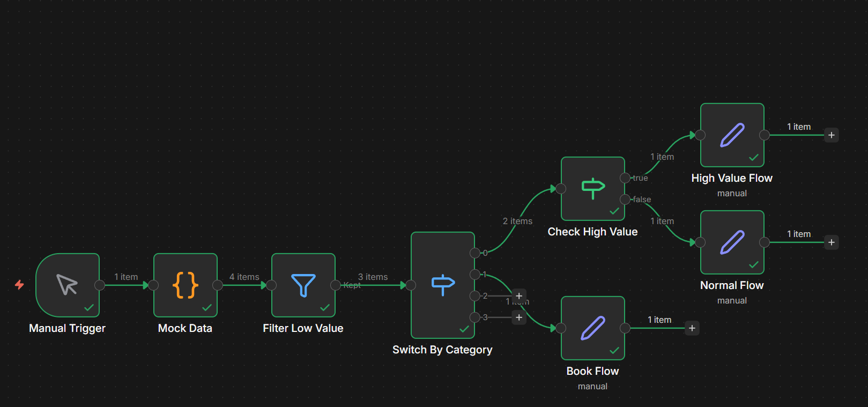Select the 4 items connection label
This screenshot has width=868, height=407.
(244, 277)
